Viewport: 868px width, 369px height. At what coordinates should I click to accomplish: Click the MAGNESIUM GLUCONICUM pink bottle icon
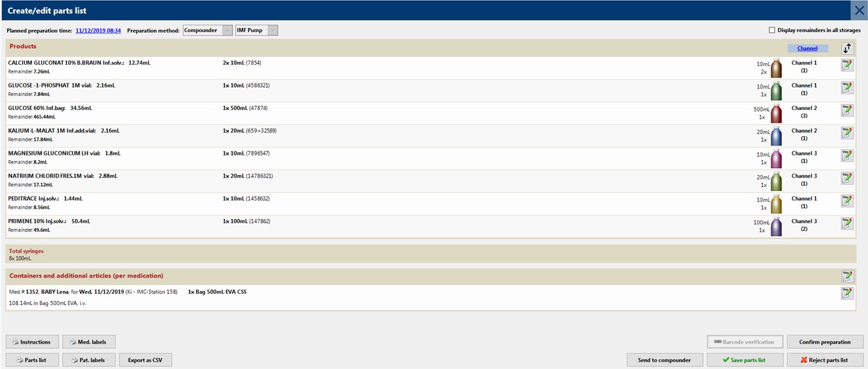(x=776, y=159)
